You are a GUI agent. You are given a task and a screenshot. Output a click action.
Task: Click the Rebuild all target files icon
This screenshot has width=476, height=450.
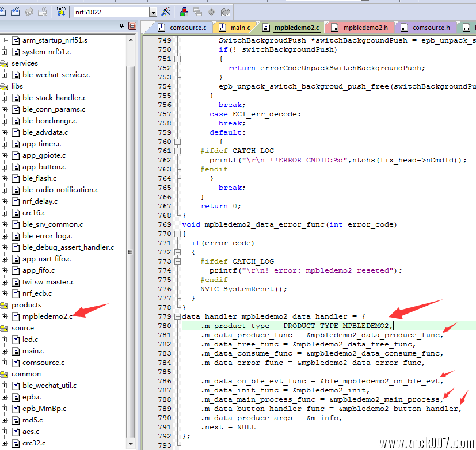[x=15, y=12]
